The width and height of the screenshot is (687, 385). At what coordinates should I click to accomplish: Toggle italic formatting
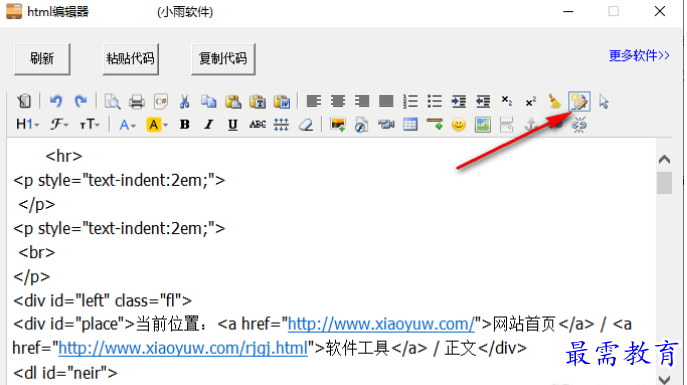click(209, 125)
